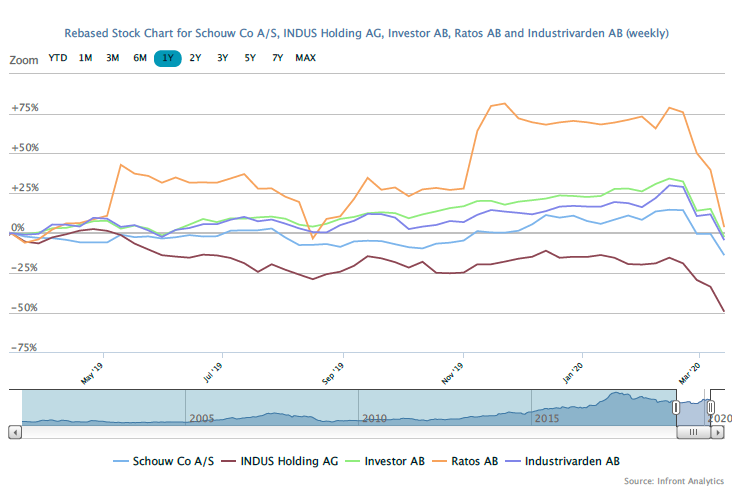Click the -25% axis label
This screenshot has width=732, height=488.
(x=24, y=268)
